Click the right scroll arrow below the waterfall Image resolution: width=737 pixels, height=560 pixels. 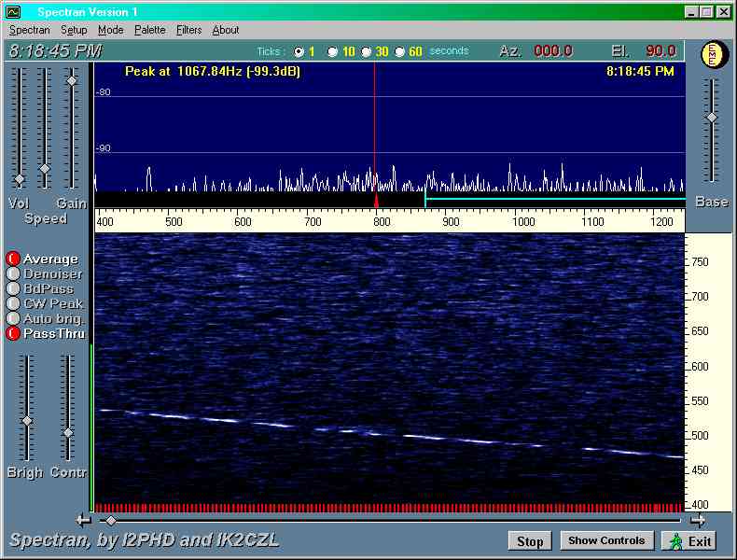(698, 521)
